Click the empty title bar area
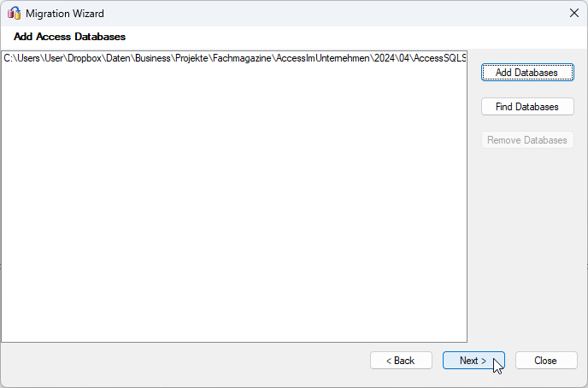The width and height of the screenshot is (588, 388). [x=325, y=13]
